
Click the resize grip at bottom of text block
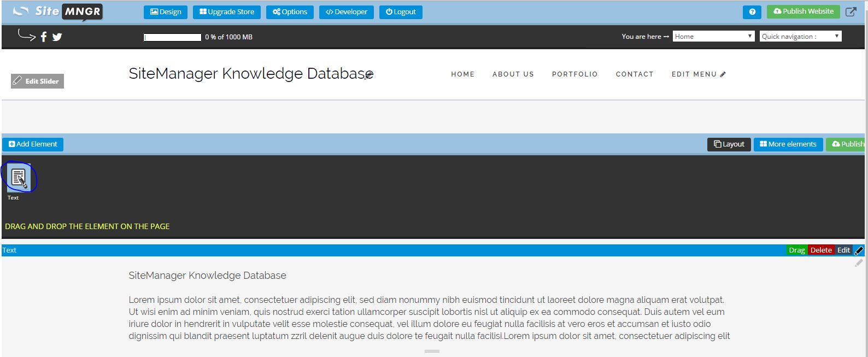(x=432, y=351)
